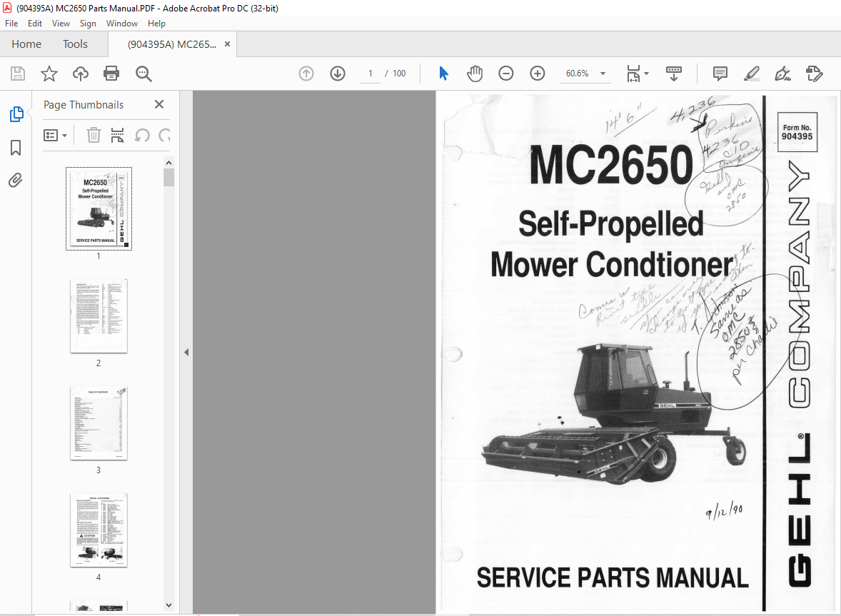Click the Self-Propelled heading on the page
The image size is (841, 616).
coord(611,223)
